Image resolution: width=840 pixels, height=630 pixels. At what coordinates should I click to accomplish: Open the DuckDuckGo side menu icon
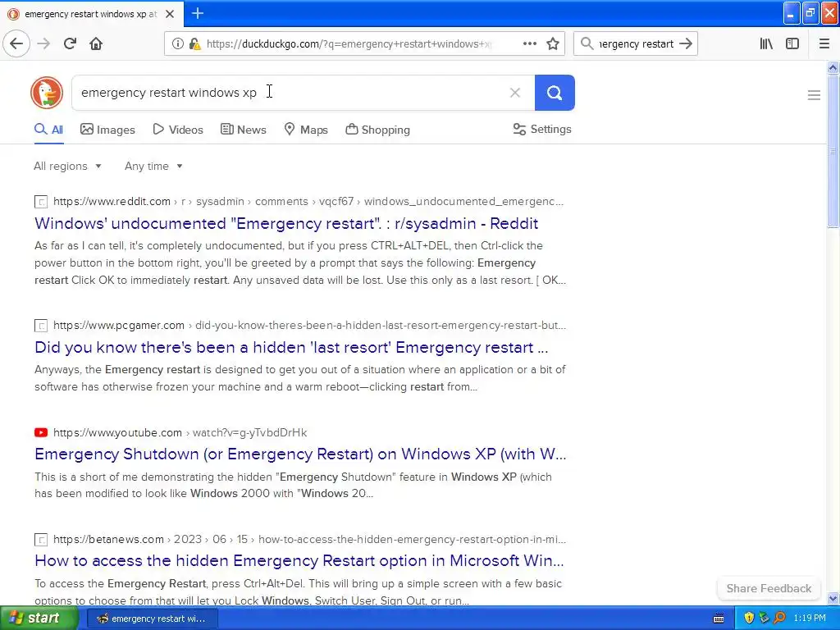814,95
